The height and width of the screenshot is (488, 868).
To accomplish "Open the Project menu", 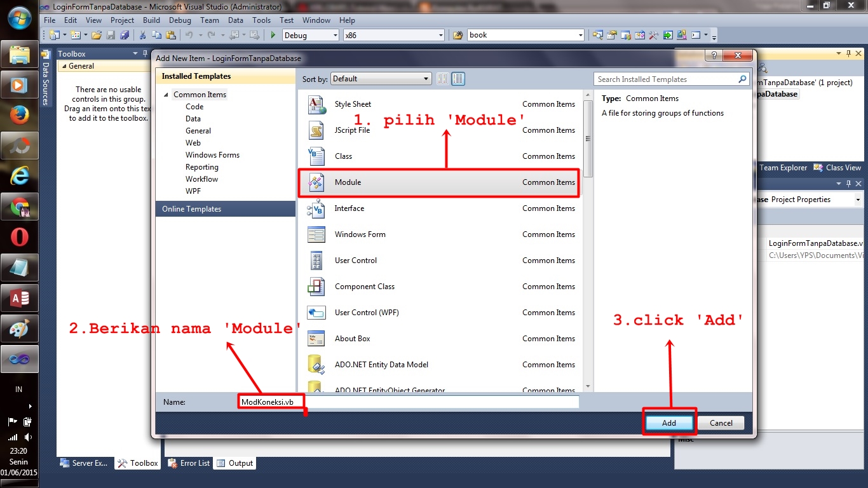I will (122, 20).
